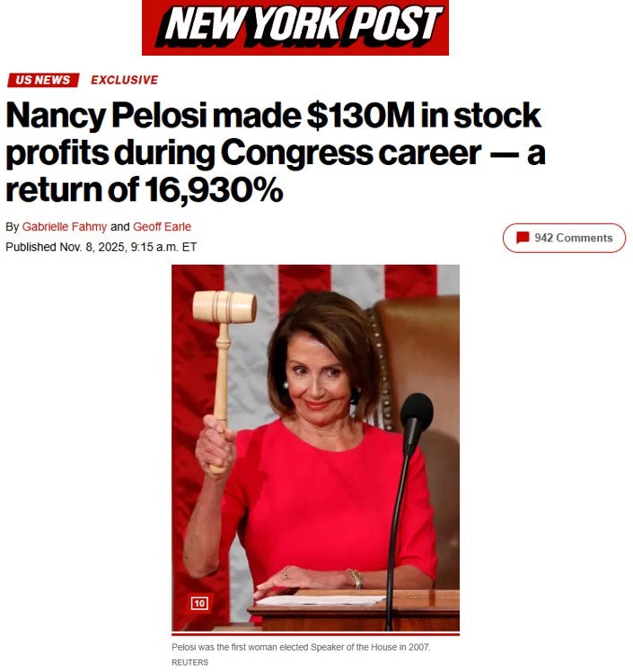Open the gallery via the 10 photos icon
Screen dimensions: 633x672
[x=199, y=604]
